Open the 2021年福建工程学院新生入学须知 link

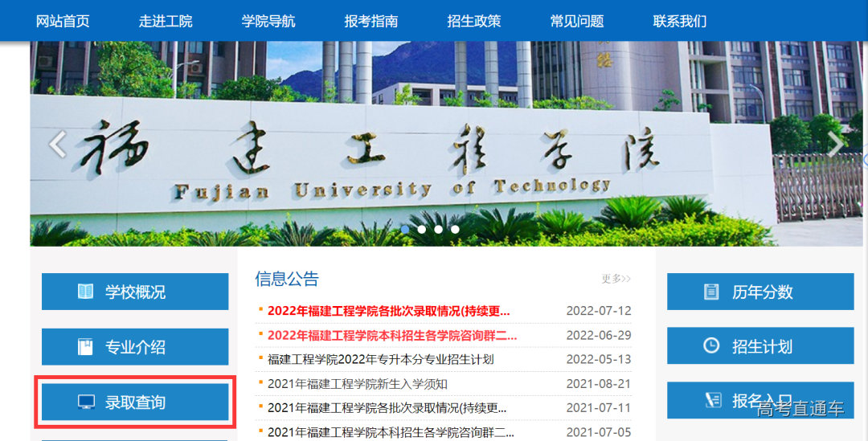point(358,384)
